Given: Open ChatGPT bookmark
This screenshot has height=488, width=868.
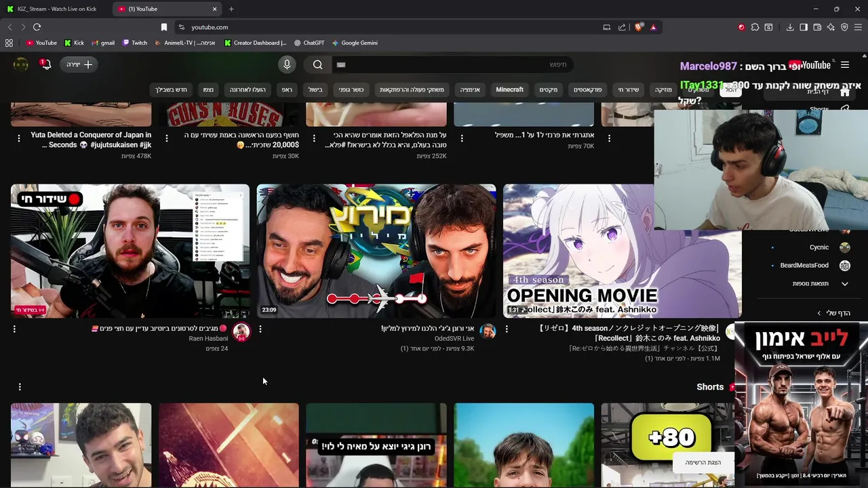Looking at the screenshot, I should coord(309,43).
